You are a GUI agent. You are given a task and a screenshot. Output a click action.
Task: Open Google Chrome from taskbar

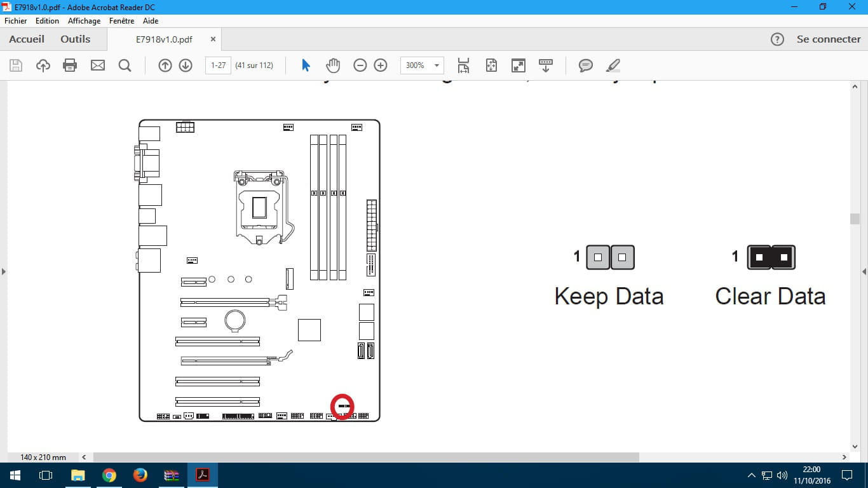109,475
